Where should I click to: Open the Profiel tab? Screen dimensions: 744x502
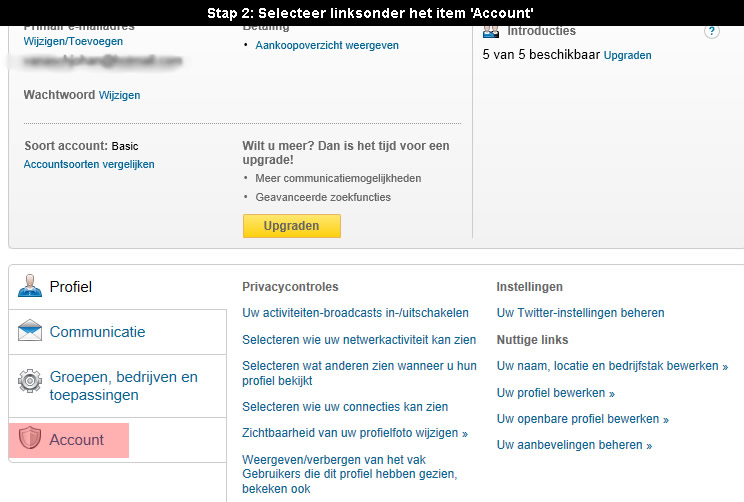point(71,287)
